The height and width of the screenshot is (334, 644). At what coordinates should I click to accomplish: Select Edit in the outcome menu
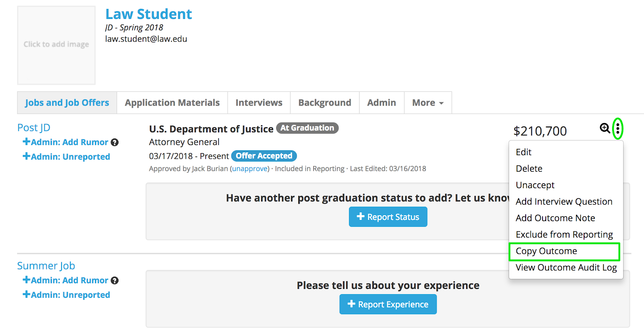[x=524, y=152]
